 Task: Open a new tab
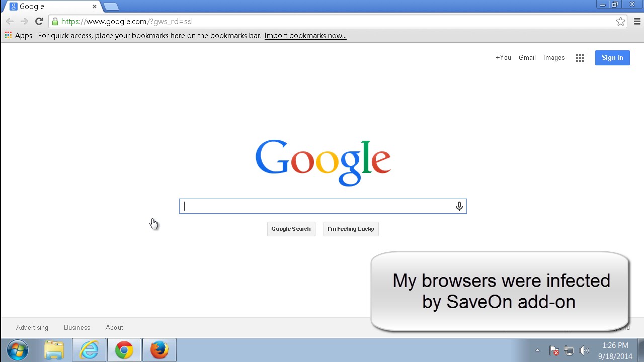111,7
